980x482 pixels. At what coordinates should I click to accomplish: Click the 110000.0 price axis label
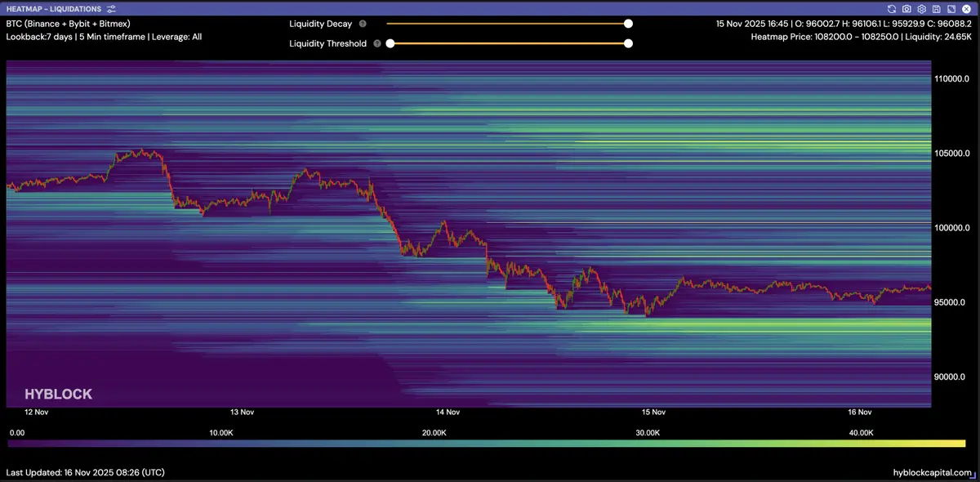pyautogui.click(x=953, y=79)
